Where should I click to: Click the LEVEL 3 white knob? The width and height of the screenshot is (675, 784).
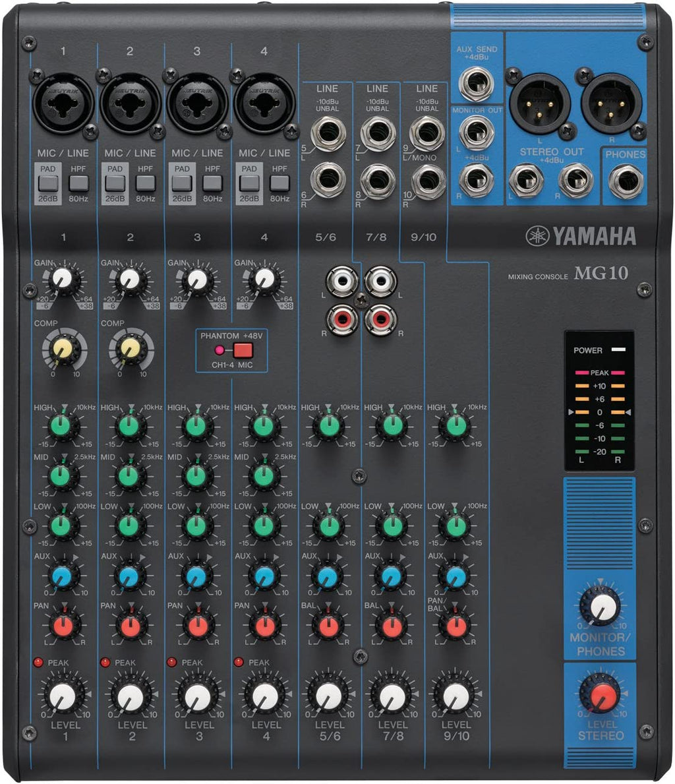(x=198, y=696)
